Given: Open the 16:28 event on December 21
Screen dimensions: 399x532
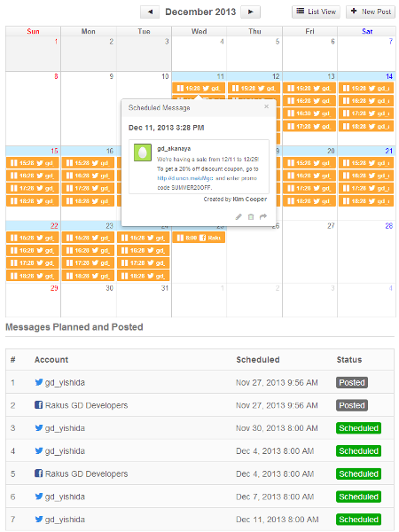Looking at the screenshot, I should pyautogui.click(x=366, y=176).
